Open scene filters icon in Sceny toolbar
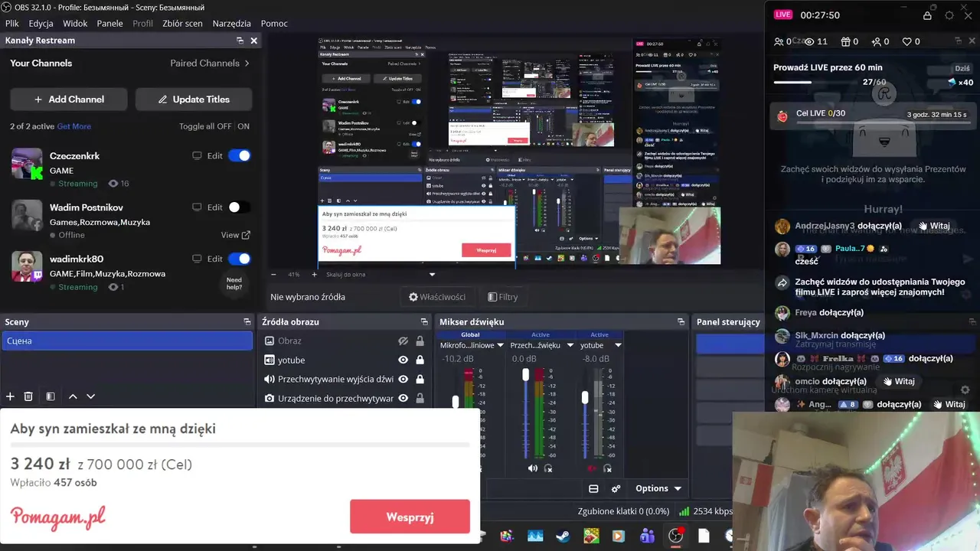The height and width of the screenshot is (551, 980). pos(51,396)
